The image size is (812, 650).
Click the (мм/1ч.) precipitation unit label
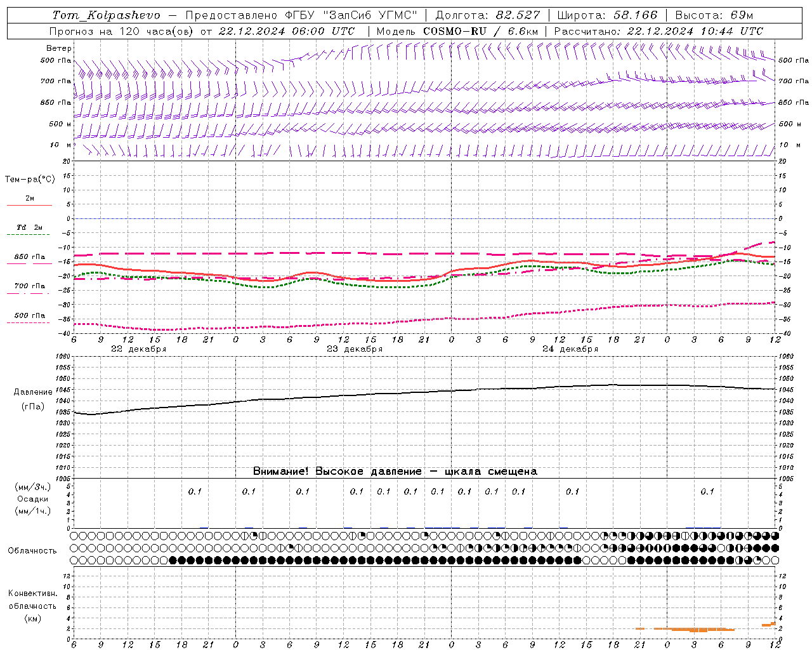click(x=32, y=511)
